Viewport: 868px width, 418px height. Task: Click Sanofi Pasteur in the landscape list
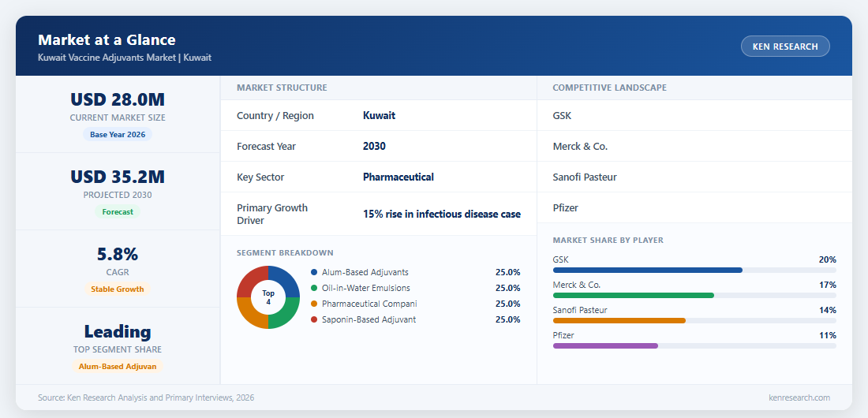coord(585,177)
